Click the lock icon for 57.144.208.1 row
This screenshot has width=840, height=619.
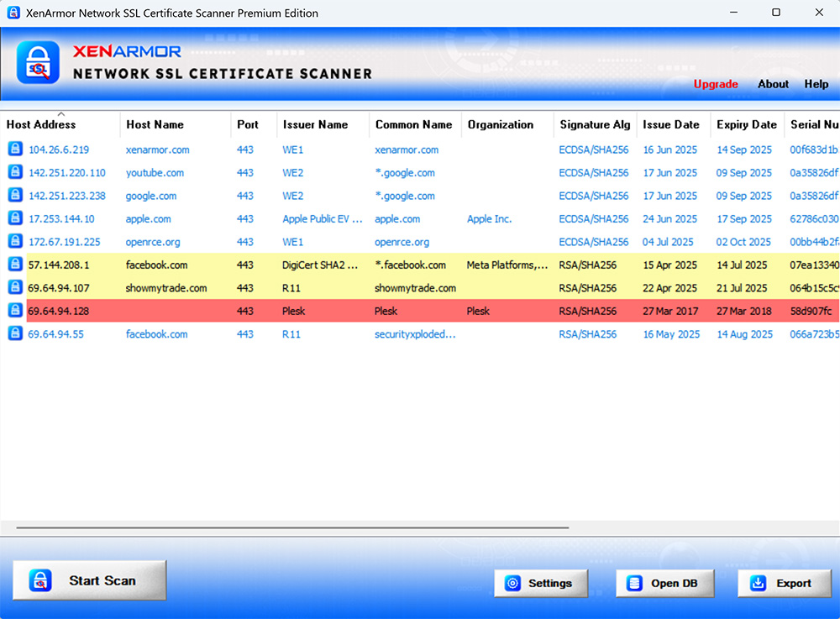click(x=15, y=264)
